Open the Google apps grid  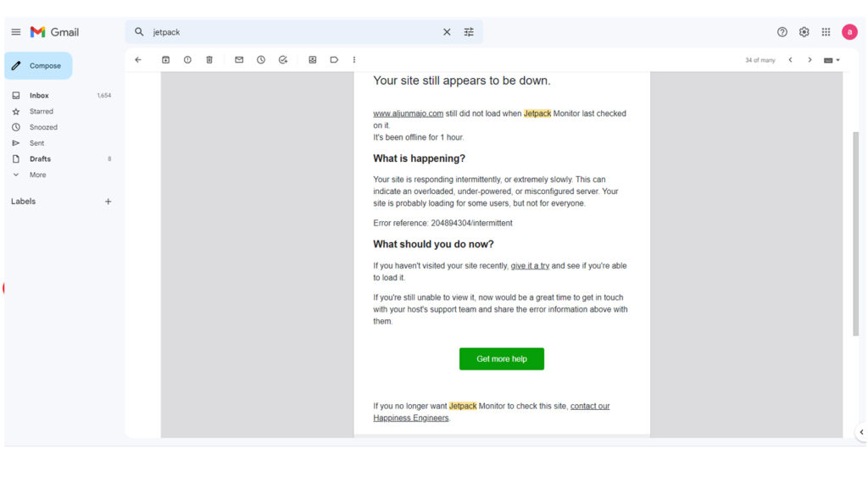tap(826, 32)
